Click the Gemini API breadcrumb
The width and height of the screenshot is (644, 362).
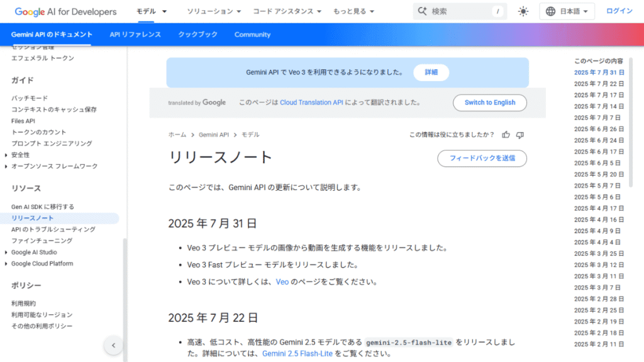(x=214, y=135)
